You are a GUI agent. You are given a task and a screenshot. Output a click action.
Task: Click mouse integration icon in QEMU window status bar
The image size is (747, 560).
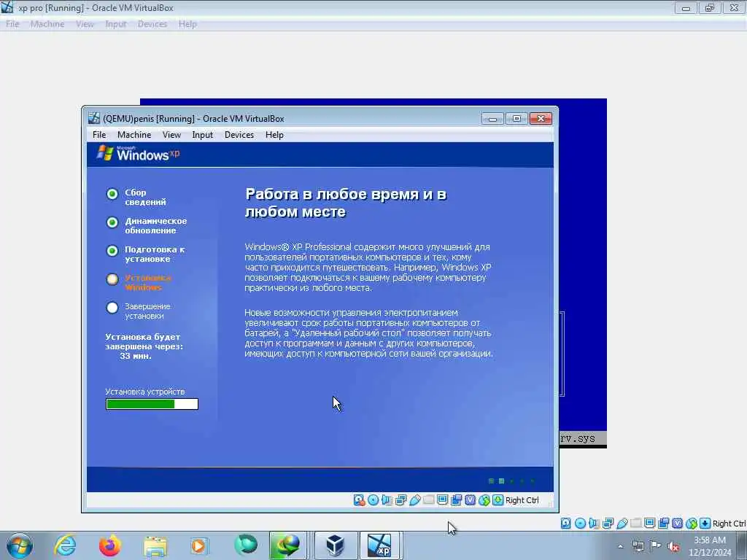click(484, 500)
